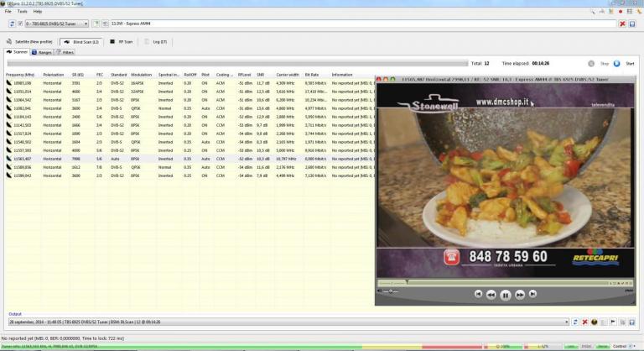
Task: Open the Tools menu
Action: click(x=22, y=12)
